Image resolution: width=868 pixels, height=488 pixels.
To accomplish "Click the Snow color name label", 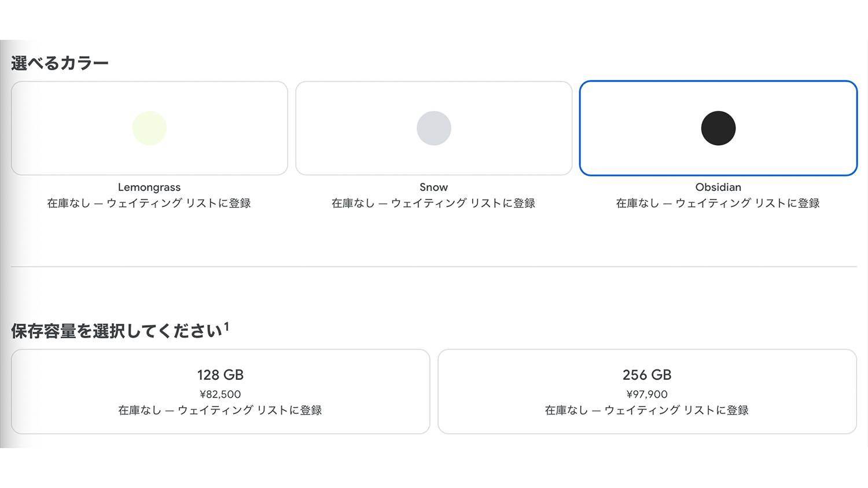I will [x=434, y=187].
